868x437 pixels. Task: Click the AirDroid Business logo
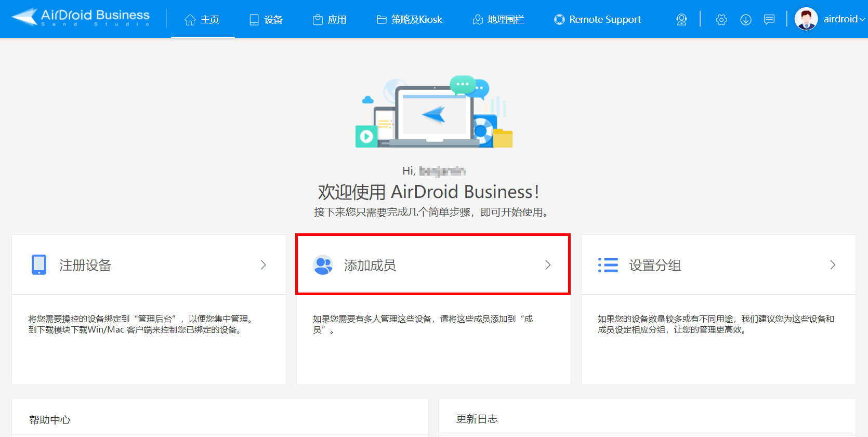81,17
